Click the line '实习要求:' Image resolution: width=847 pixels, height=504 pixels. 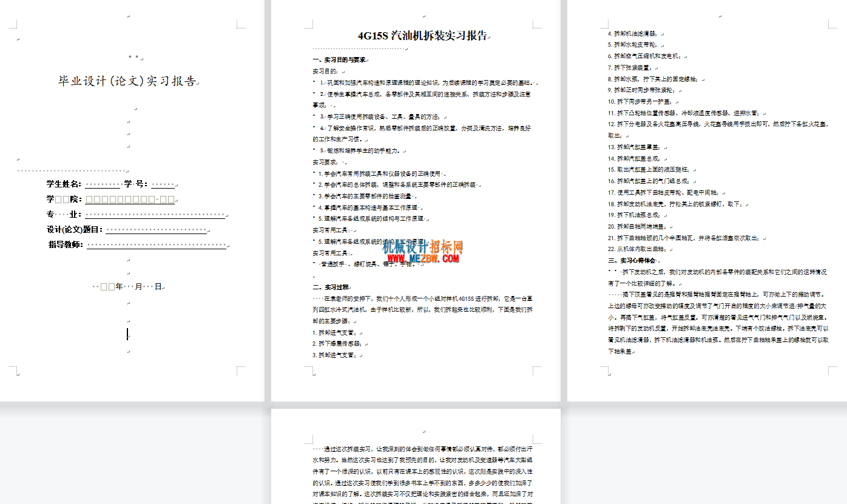coord(328,162)
